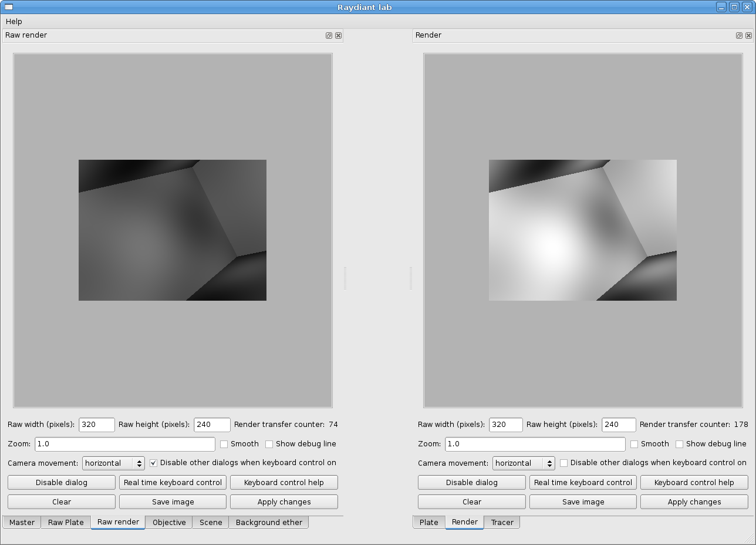Float the Render dock panel
756x545 pixels.
pos(739,36)
